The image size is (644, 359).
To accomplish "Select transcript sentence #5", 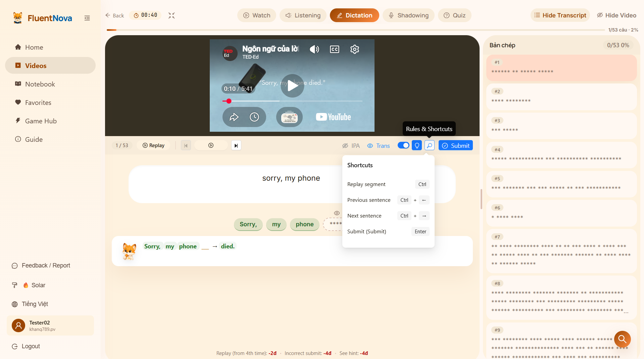I will [561, 184].
